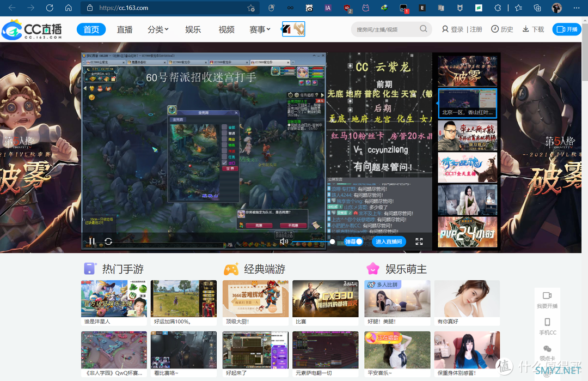View site information lock icon

(x=90, y=8)
